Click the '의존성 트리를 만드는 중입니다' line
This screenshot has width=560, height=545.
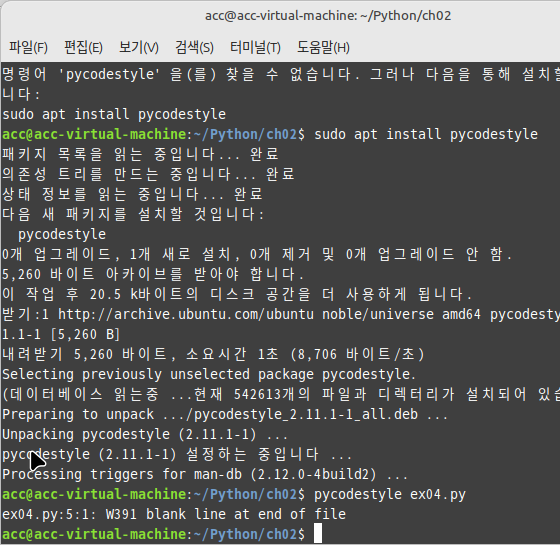[x=148, y=174]
